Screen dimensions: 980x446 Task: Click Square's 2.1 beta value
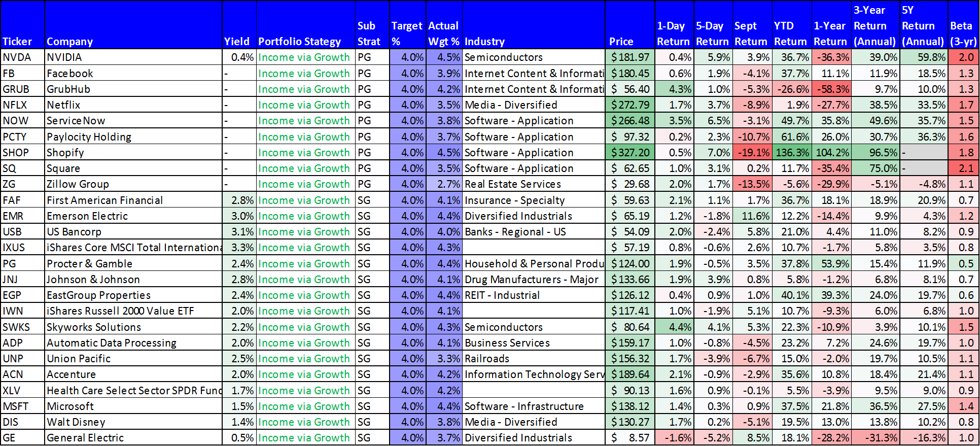pyautogui.click(x=963, y=168)
